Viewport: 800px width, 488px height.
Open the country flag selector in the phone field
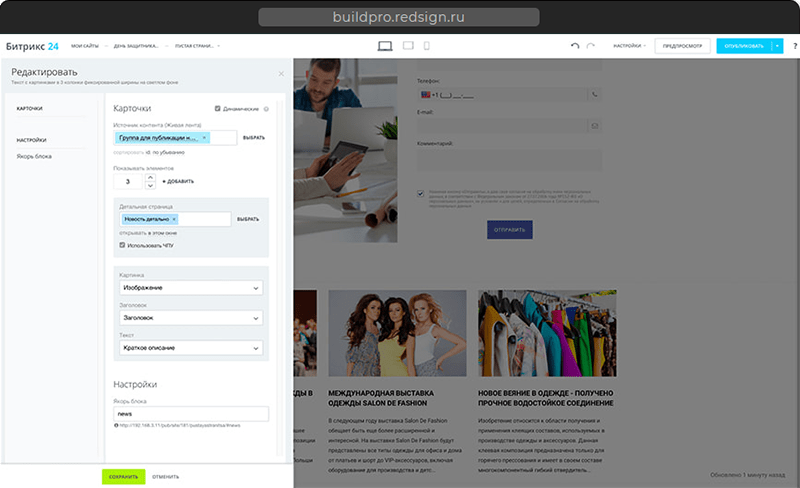[426, 94]
